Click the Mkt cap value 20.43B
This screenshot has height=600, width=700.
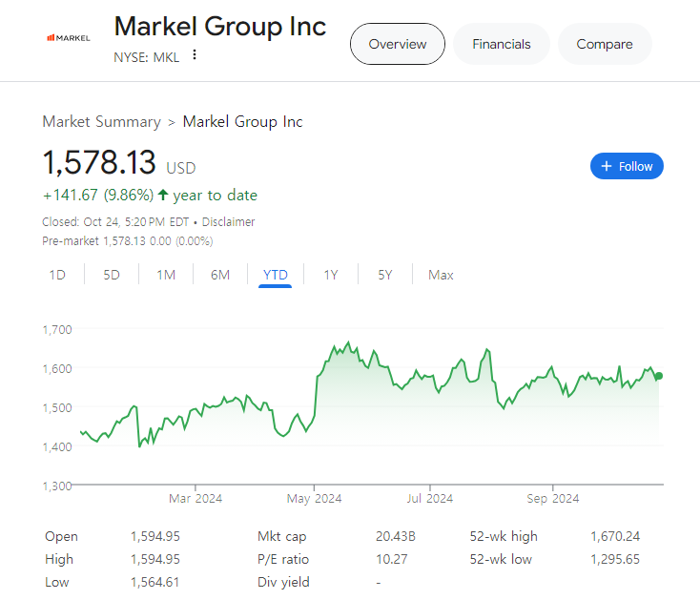point(396,536)
